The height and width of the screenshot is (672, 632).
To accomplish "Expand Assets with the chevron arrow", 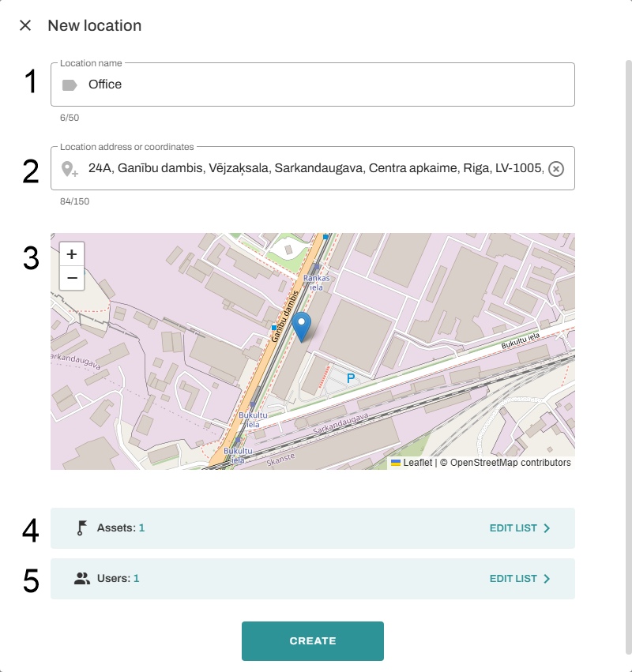I will (547, 528).
